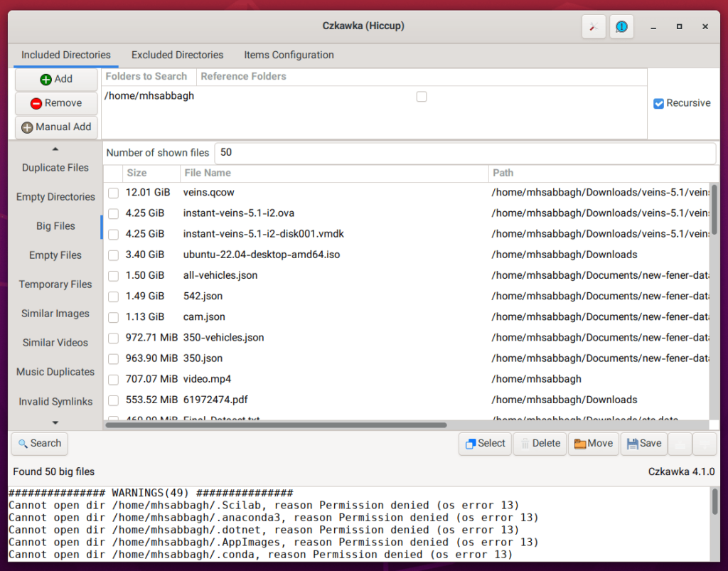Screen dimensions: 728x571
Task: Remove the selected directory
Action: (x=56, y=103)
